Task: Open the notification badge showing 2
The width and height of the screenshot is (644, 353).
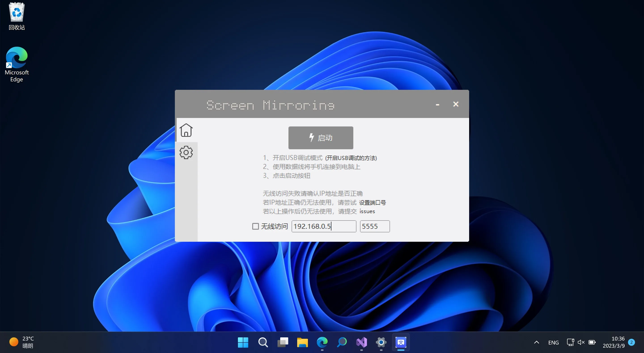Action: point(631,342)
